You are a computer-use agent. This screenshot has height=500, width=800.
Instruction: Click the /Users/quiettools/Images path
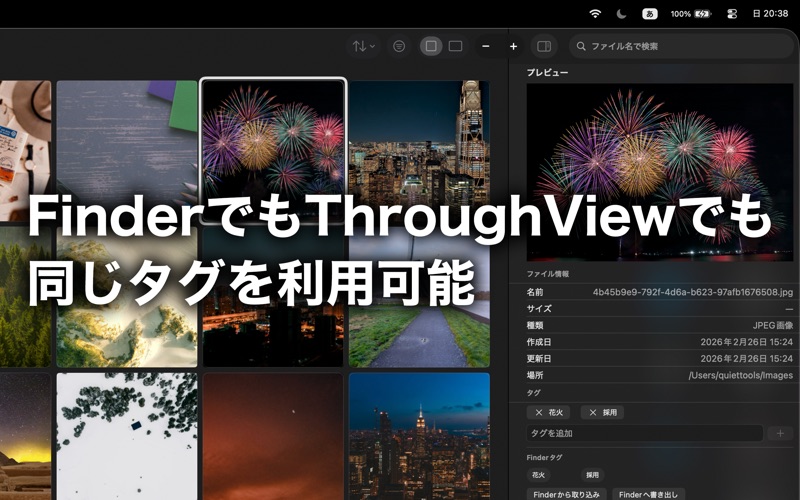pos(741,376)
